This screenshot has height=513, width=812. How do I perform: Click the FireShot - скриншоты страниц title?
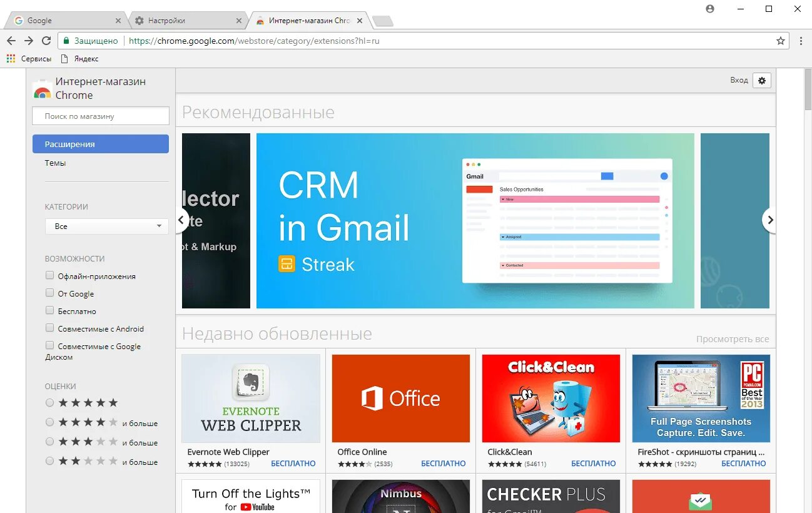pos(701,452)
